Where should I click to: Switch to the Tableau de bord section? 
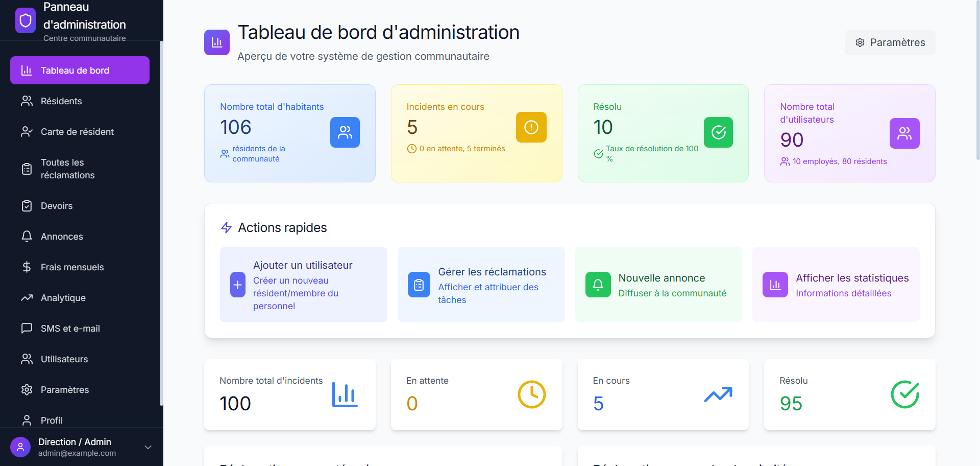(80, 70)
